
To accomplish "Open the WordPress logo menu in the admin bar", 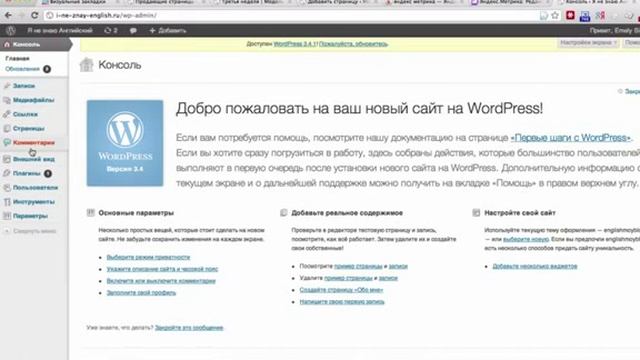I will [11, 30].
